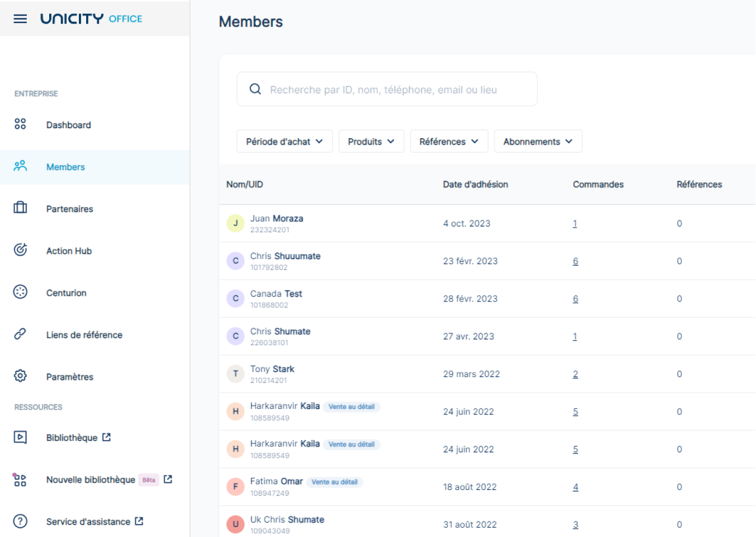Select Members in the sidebar

65,167
